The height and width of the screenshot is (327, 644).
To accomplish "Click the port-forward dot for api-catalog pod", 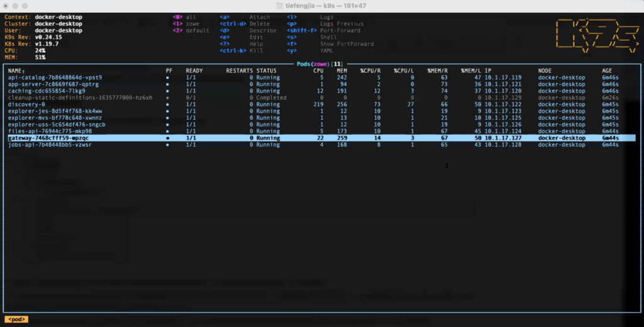I will coord(167,77).
